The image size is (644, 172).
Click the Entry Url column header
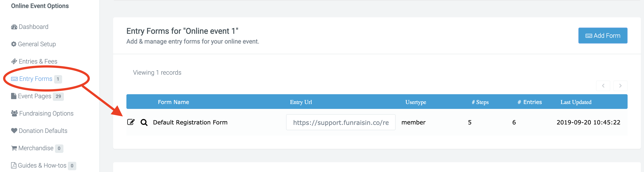301,102
